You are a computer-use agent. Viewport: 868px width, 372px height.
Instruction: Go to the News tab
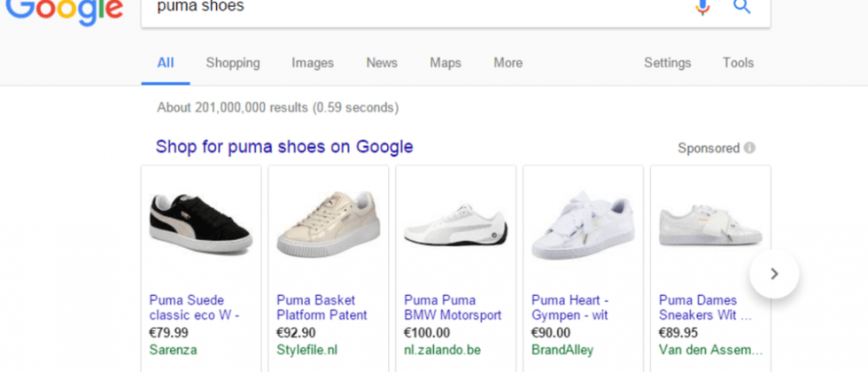382,63
